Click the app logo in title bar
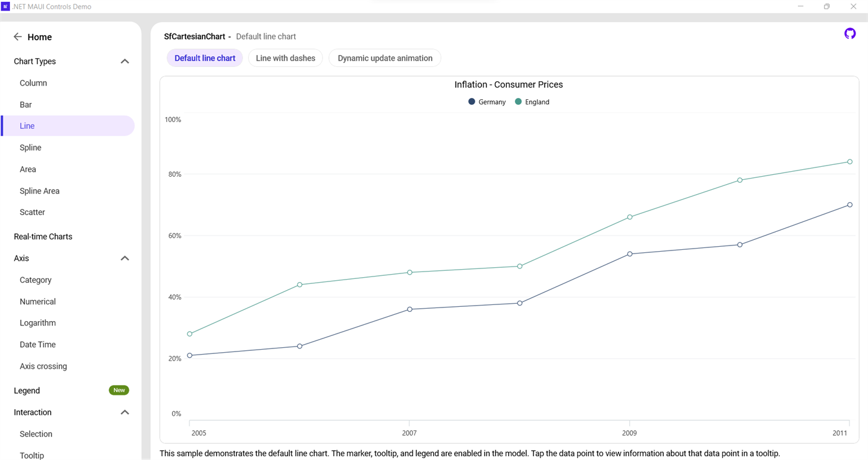The image size is (868, 460). pos(6,6)
